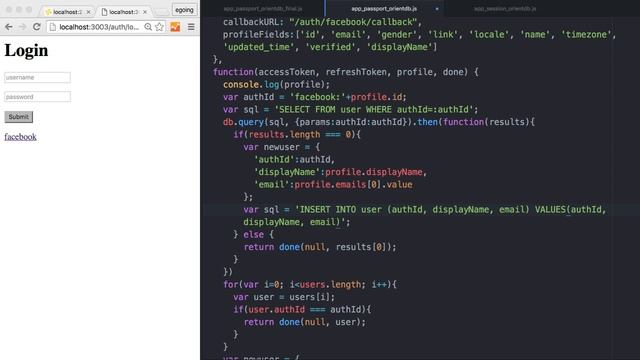Place cursor on the callbackURL line

322,22
